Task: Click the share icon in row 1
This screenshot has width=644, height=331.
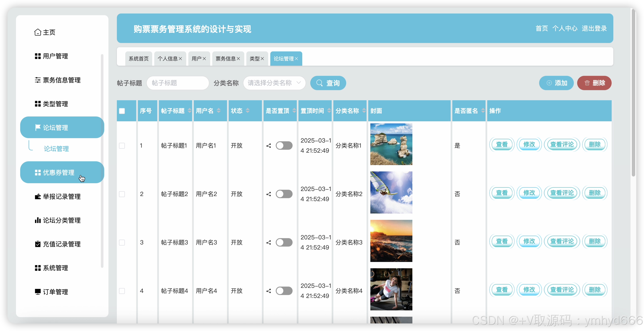Action: coord(268,146)
